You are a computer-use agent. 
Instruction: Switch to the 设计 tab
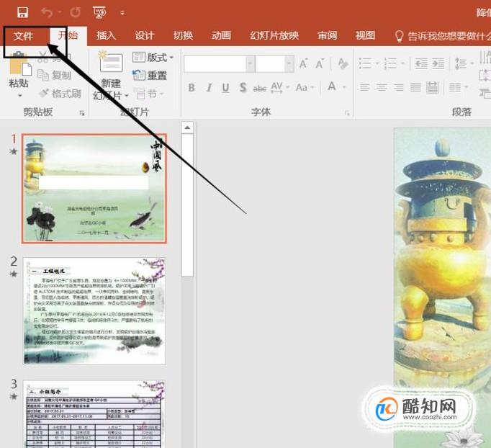point(145,35)
